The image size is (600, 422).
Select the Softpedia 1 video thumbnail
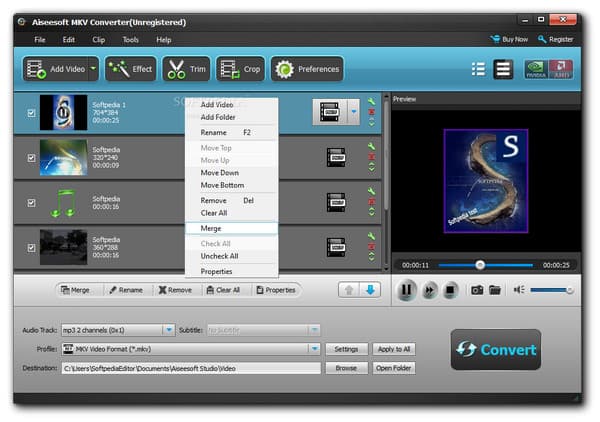tap(63, 112)
